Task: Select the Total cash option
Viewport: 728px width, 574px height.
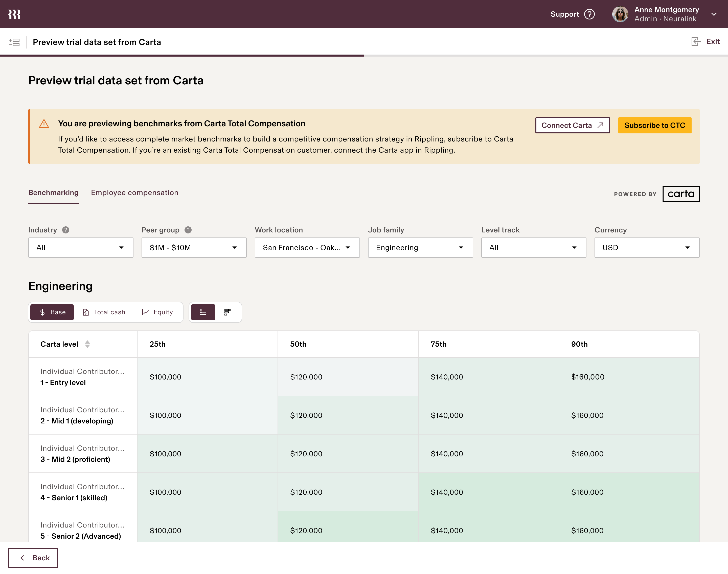Action: [x=104, y=312]
